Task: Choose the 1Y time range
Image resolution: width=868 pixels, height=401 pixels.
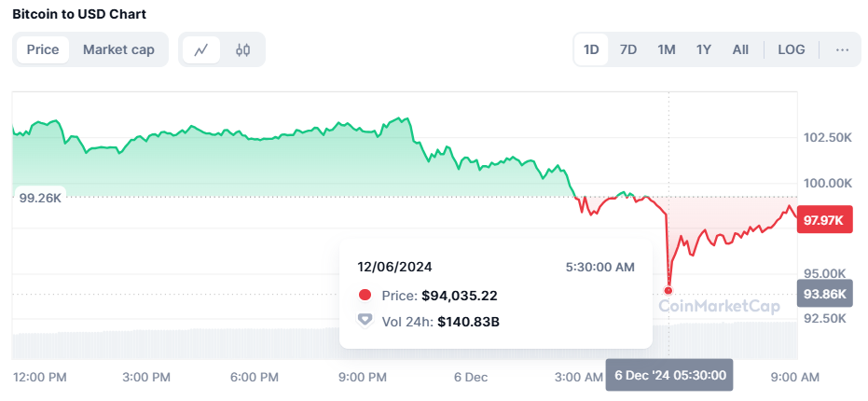Action: [704, 49]
